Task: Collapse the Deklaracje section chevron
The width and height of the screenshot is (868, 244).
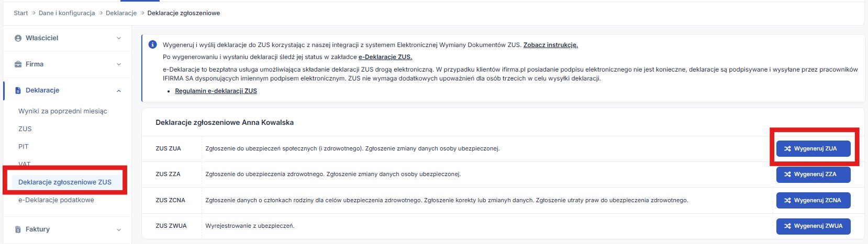Action: coord(119,91)
